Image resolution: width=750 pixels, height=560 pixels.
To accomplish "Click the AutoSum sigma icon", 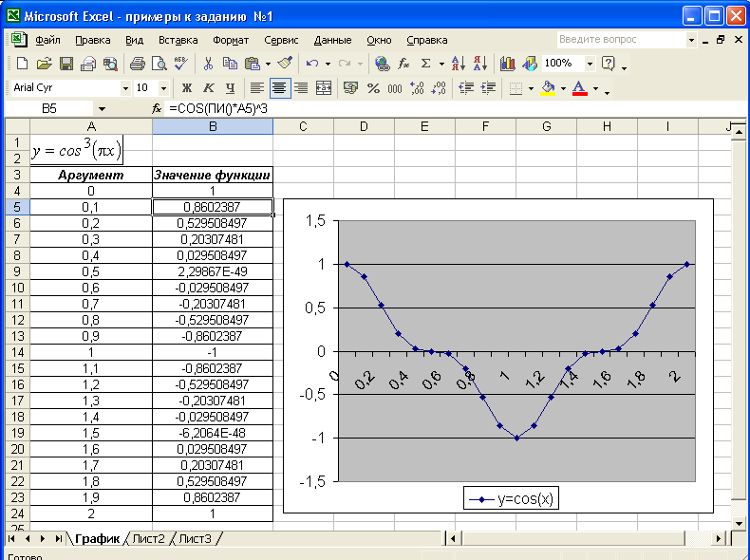I will coord(425,64).
